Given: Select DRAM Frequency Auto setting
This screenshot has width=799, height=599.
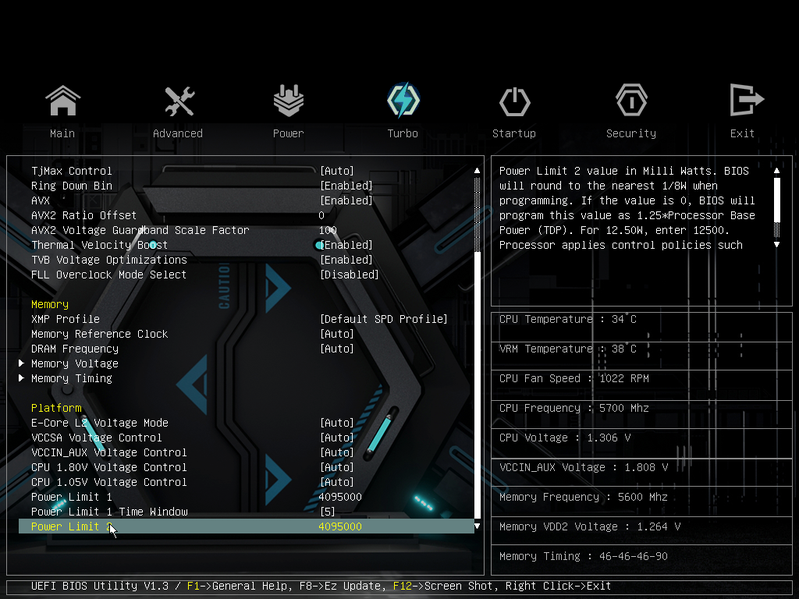Looking at the screenshot, I should pyautogui.click(x=337, y=349).
